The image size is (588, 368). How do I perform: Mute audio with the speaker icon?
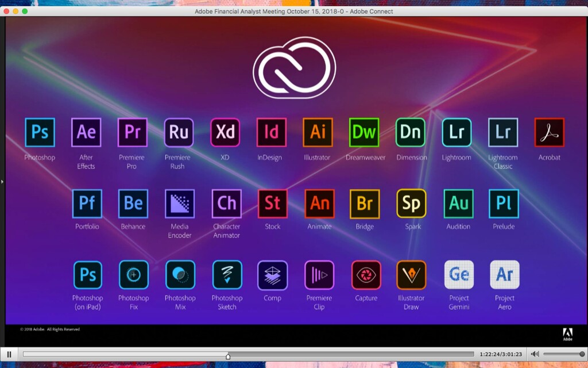tap(535, 354)
